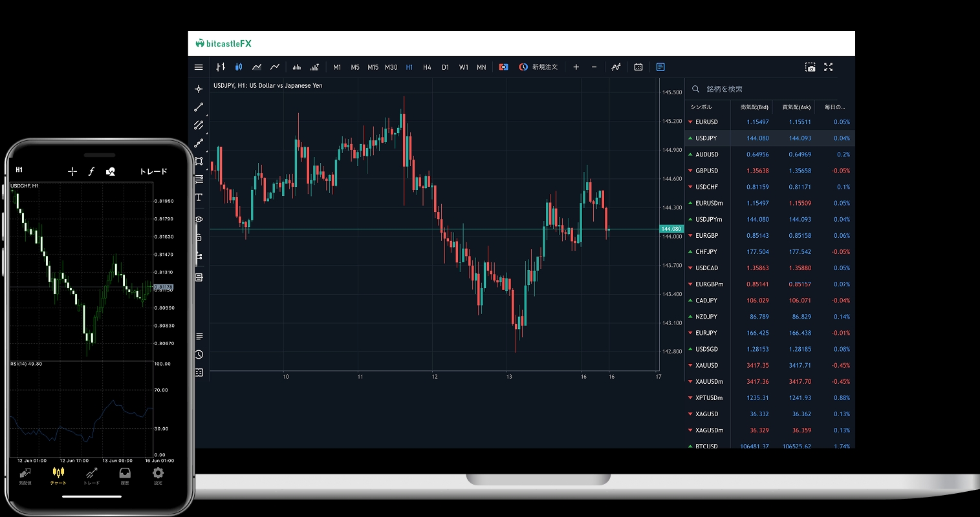
Task: Toggle the market watch panel icon
Action: tap(660, 67)
